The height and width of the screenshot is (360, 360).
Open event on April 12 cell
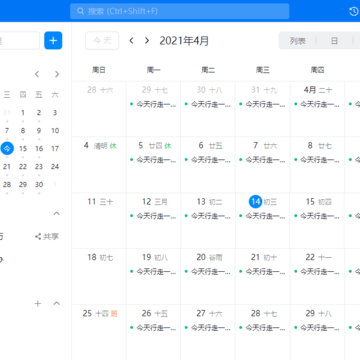pyautogui.click(x=153, y=216)
